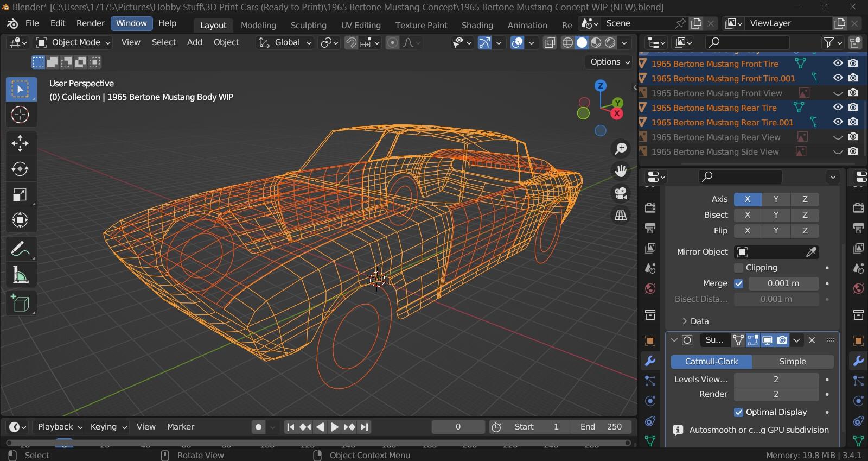Screen dimensions: 868x461
Task: Open the World properties globe tab
Action: 650,288
